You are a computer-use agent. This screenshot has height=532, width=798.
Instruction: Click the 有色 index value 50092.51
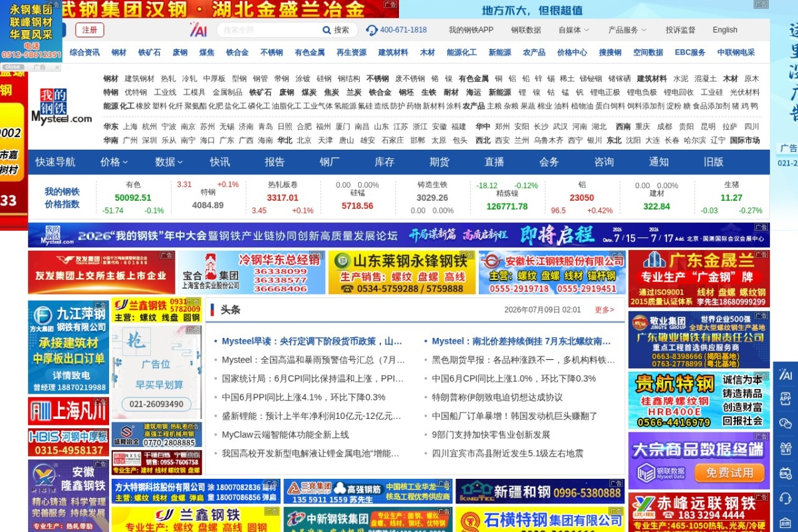133,198
